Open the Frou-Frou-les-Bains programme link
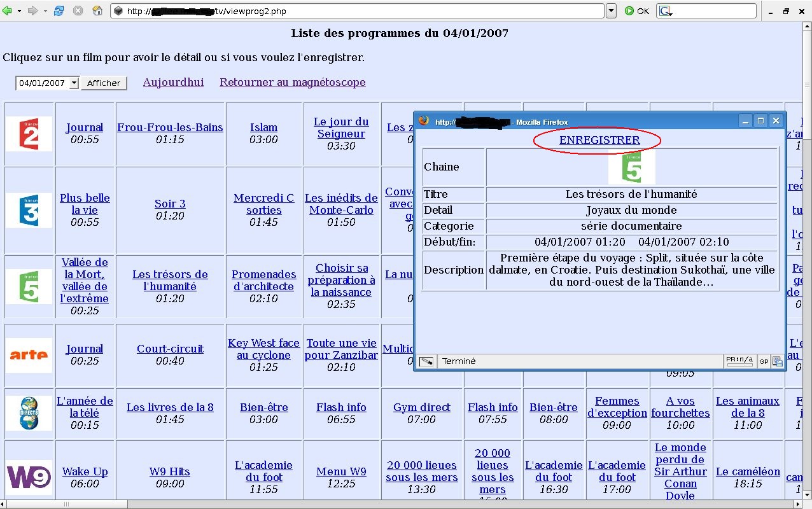The image size is (812, 509). (170, 127)
